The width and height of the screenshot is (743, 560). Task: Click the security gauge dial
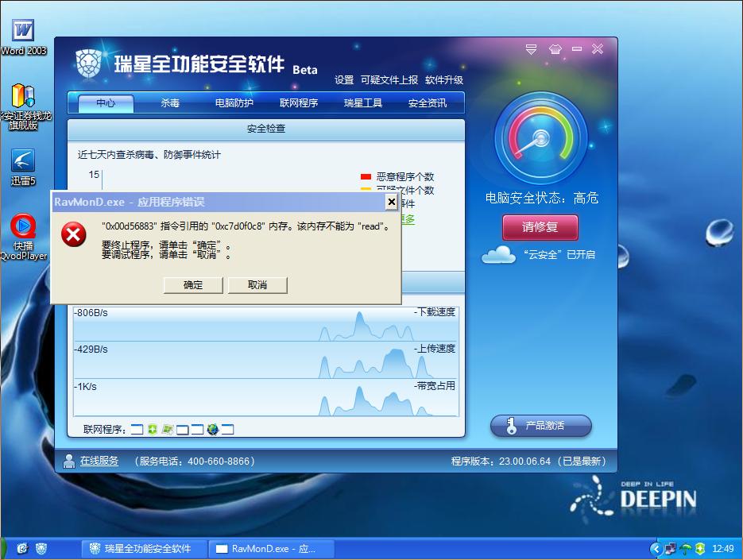point(541,138)
